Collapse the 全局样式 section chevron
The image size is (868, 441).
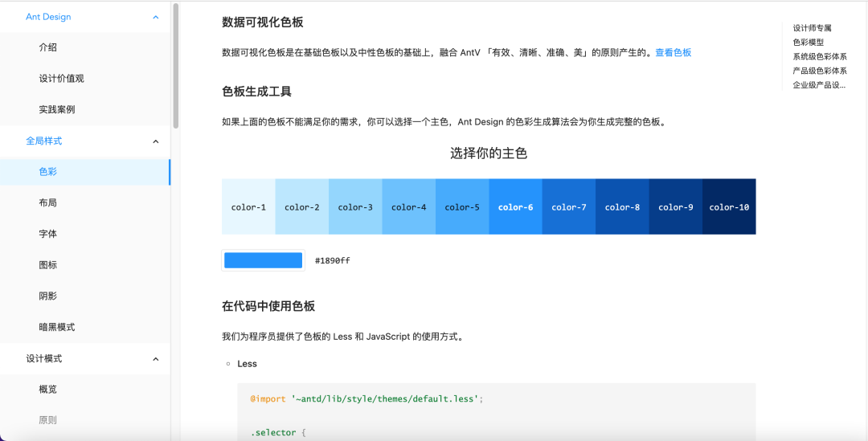(x=156, y=141)
